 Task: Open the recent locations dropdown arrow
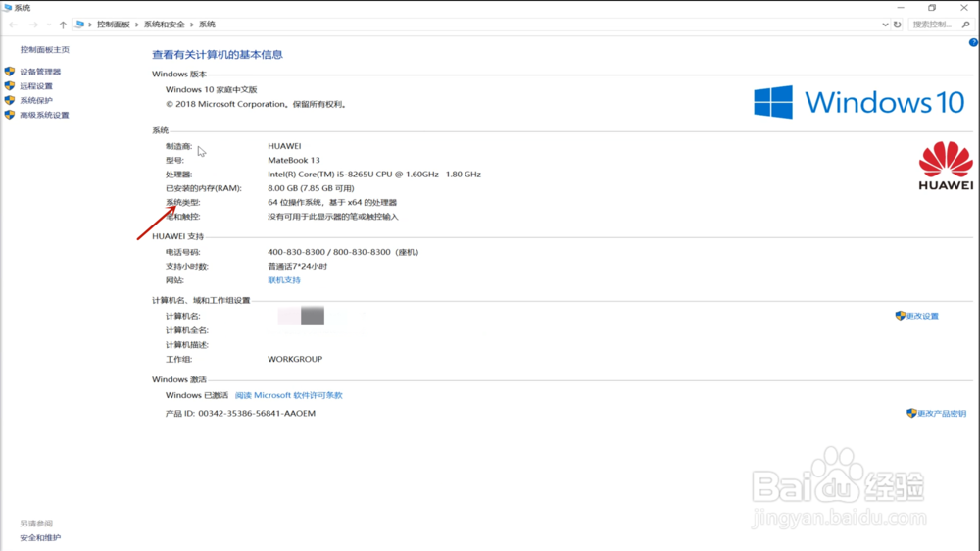(x=49, y=25)
